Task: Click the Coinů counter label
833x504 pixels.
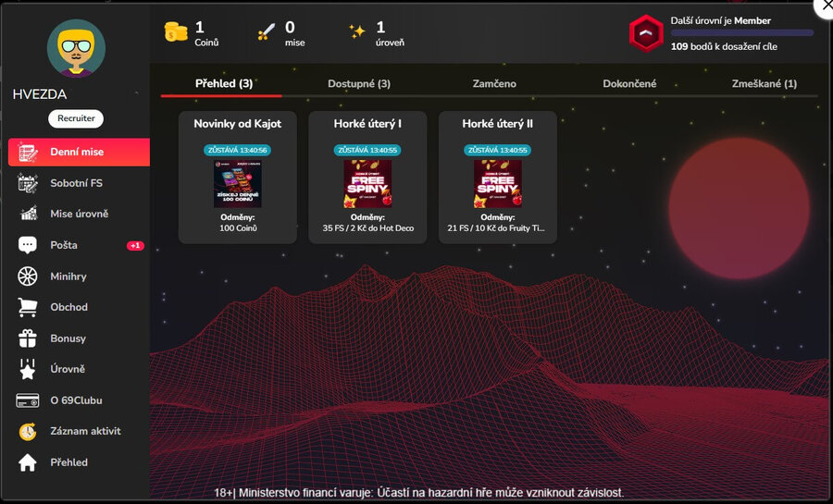Action: coord(206,43)
